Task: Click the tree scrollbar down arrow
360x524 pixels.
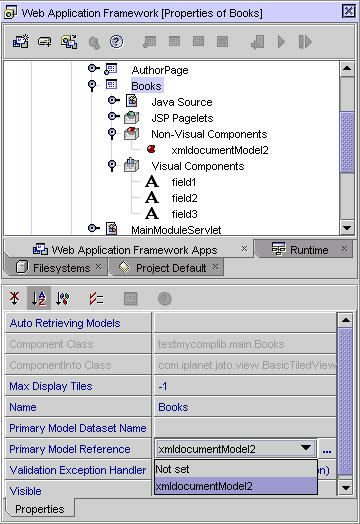Action: (x=347, y=228)
